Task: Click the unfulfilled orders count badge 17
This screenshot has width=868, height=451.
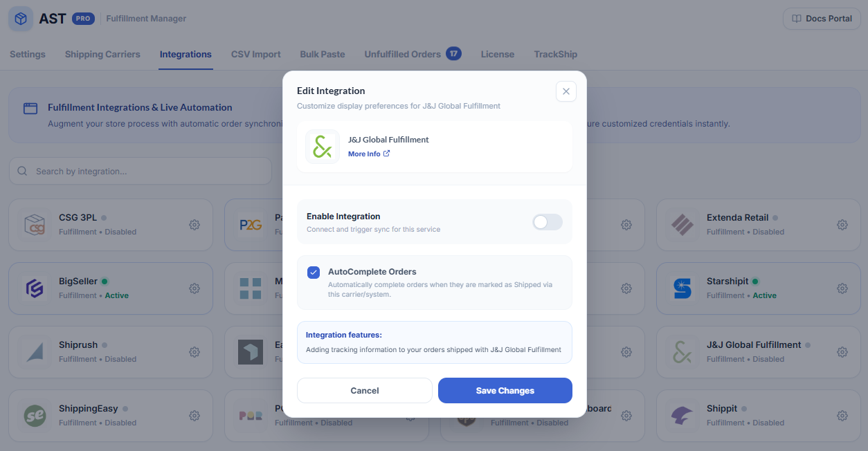Action: click(453, 54)
